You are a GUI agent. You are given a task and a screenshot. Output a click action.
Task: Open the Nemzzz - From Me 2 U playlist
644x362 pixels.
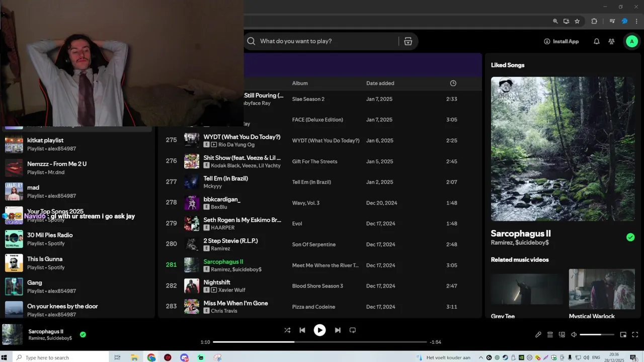(x=78, y=168)
